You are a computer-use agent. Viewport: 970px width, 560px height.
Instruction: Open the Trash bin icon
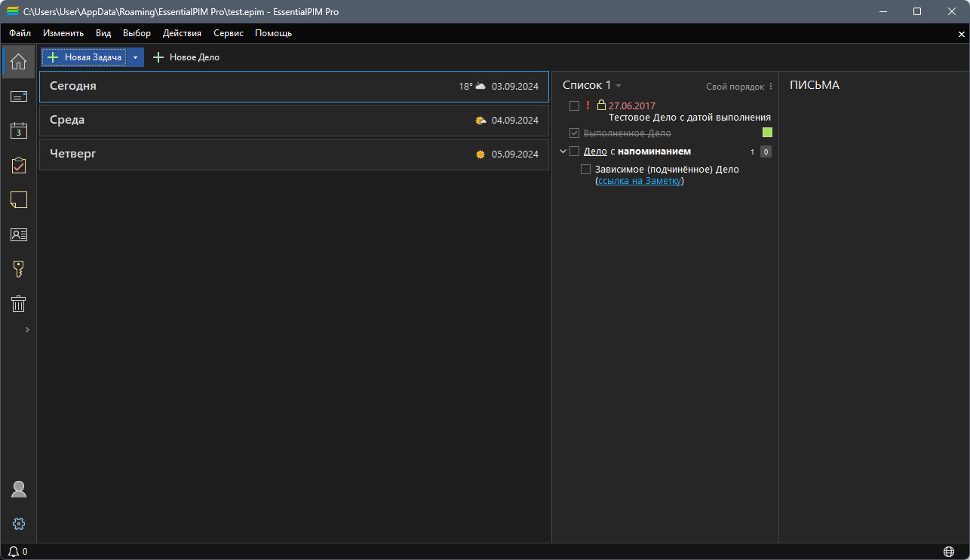(19, 304)
